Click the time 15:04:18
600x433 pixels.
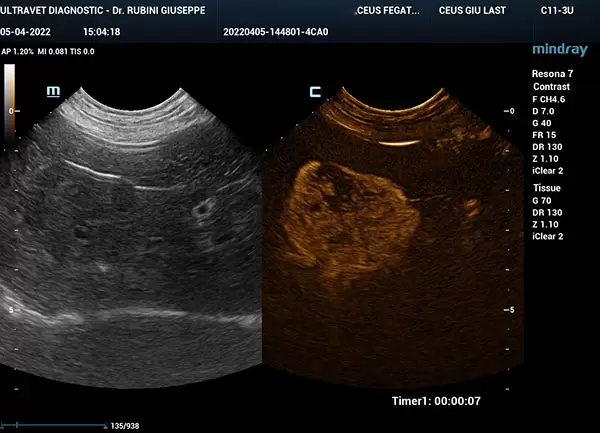pos(102,32)
